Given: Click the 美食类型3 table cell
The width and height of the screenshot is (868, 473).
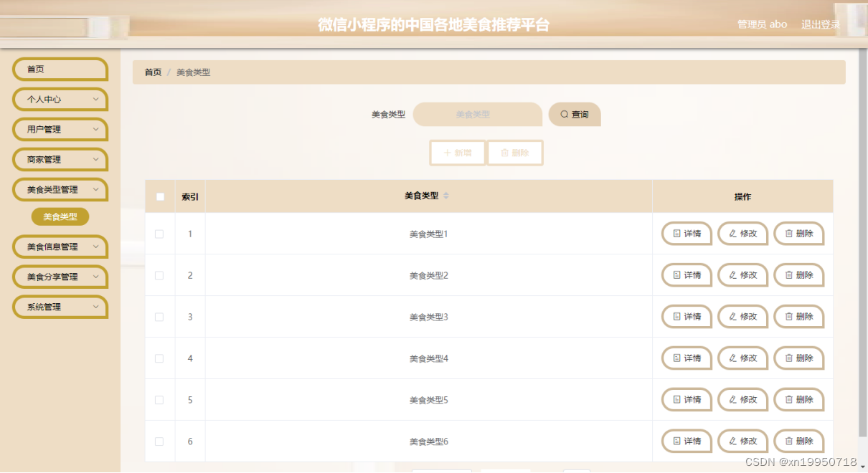Looking at the screenshot, I should [429, 317].
